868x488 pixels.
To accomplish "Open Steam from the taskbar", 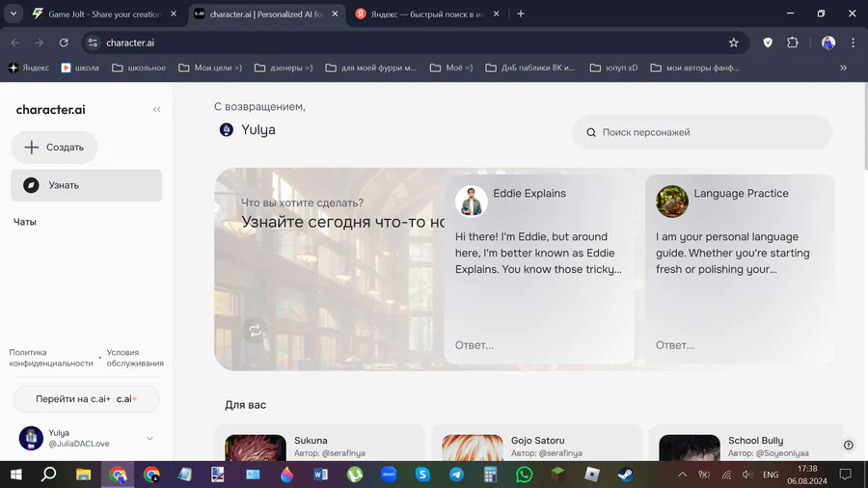I will (x=626, y=474).
